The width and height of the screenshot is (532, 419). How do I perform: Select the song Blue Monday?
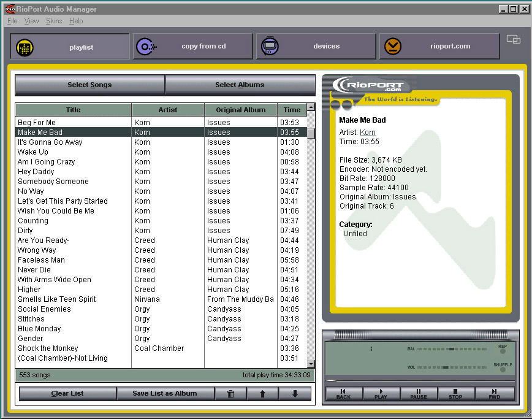(x=161, y=329)
